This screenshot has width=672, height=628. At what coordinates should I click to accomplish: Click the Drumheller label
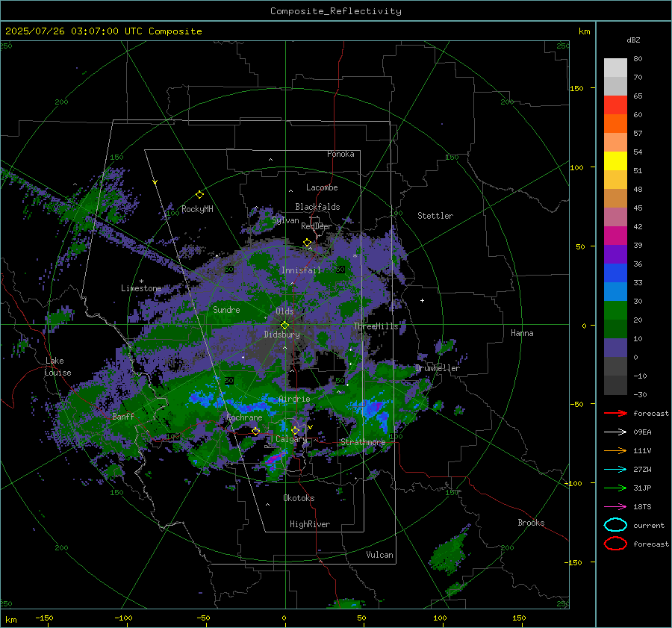tap(438, 368)
